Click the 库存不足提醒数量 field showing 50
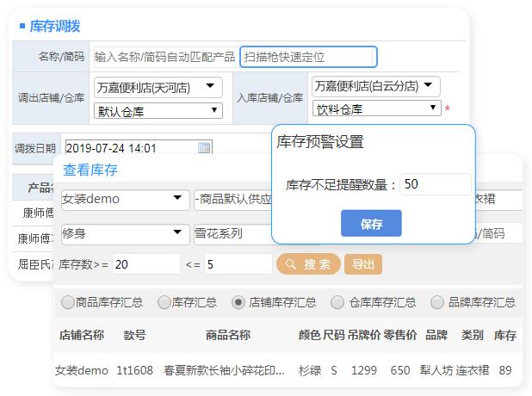This screenshot has height=396, width=532. (x=436, y=184)
